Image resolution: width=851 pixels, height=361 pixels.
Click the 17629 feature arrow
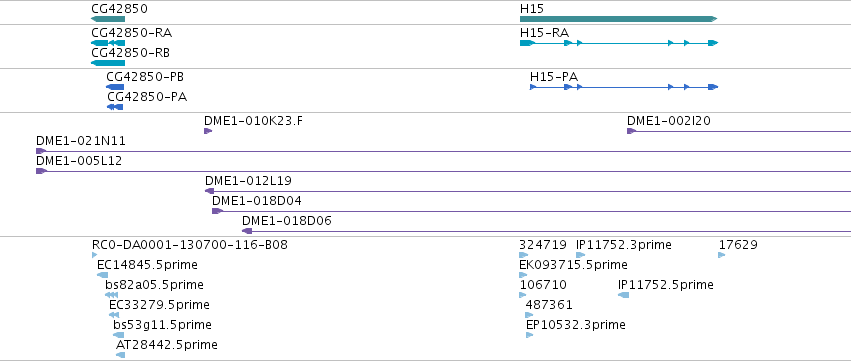click(722, 255)
